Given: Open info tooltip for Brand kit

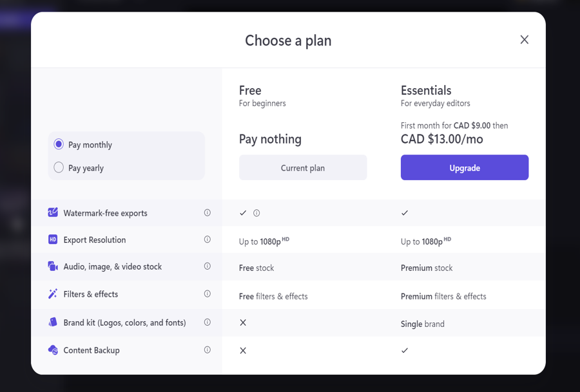Looking at the screenshot, I should [x=208, y=322].
